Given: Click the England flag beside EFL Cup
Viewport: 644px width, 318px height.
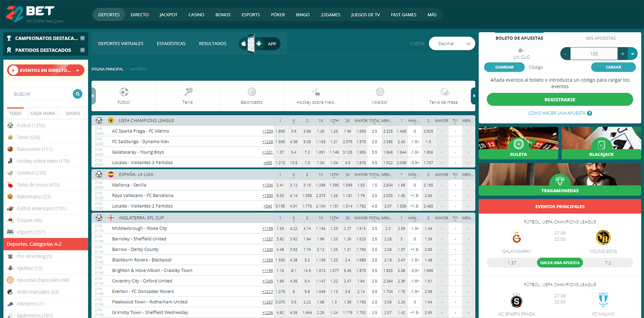Looking at the screenshot, I should coord(111,218).
